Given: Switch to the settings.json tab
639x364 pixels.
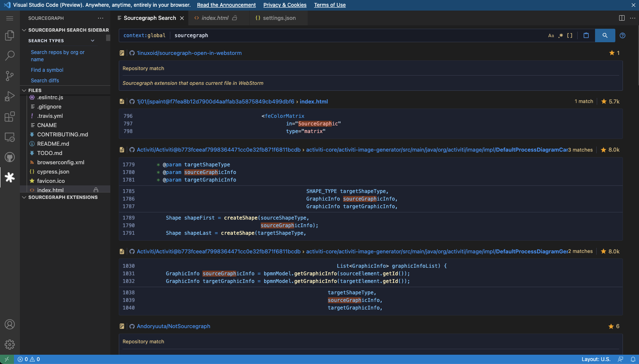Looking at the screenshot, I should click(x=279, y=18).
